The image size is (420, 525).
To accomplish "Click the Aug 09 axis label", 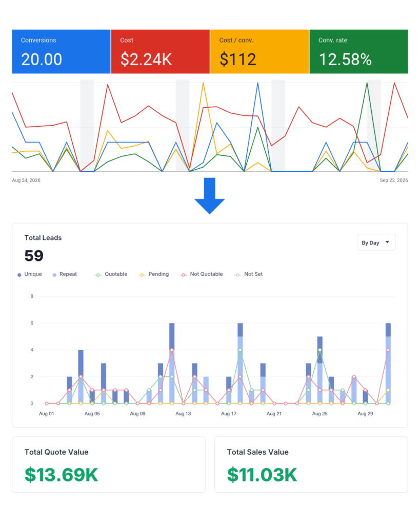I will (x=137, y=414).
